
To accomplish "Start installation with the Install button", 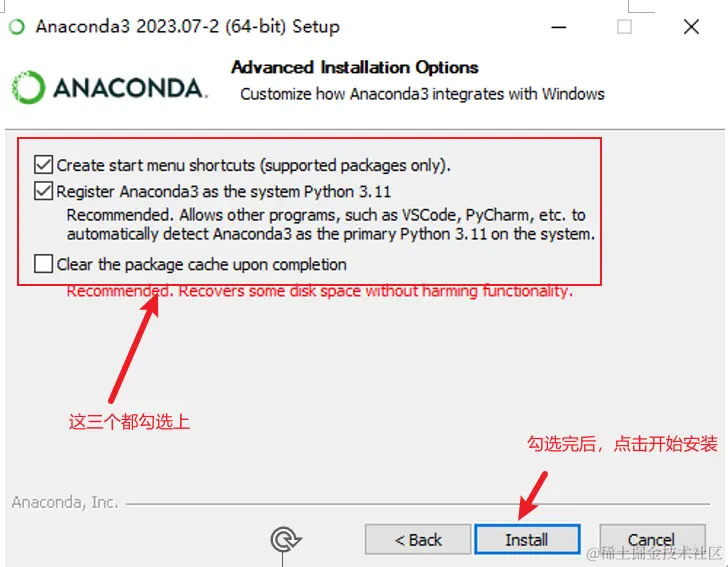I will point(527,540).
